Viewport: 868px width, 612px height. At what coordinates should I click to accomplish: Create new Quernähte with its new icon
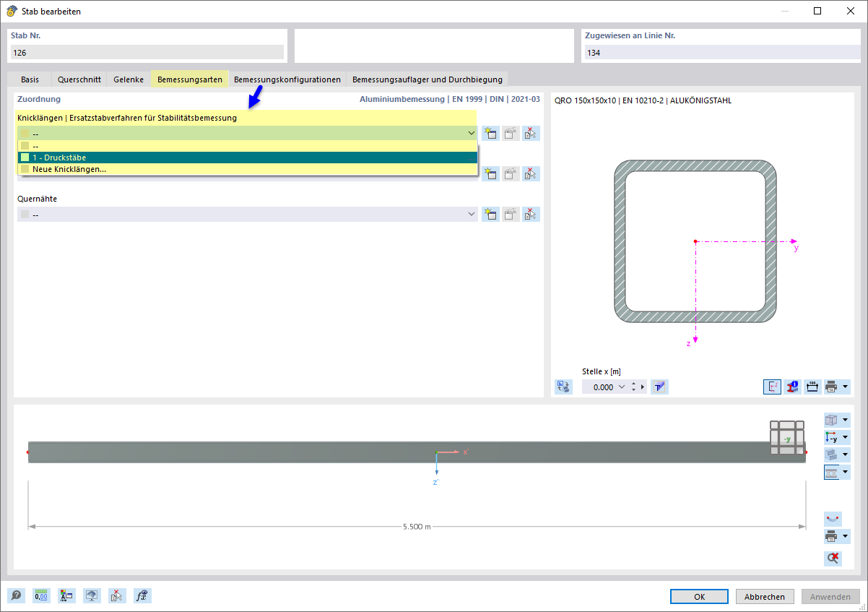coord(491,214)
